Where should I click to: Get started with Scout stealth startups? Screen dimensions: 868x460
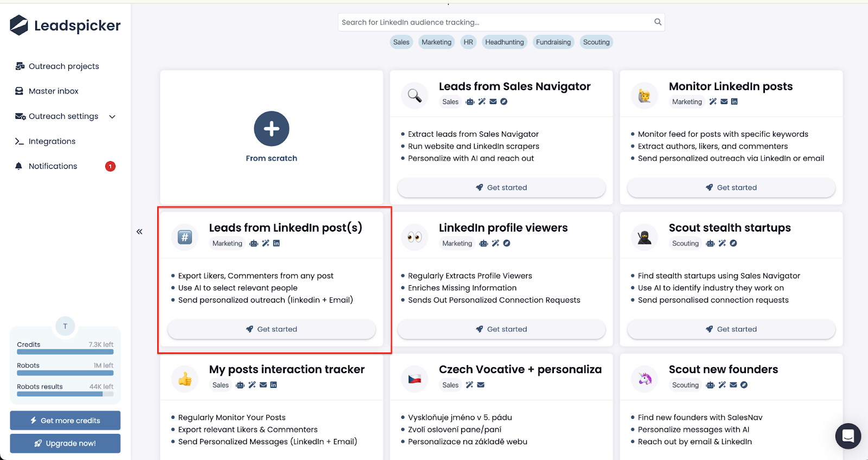pyautogui.click(x=731, y=329)
